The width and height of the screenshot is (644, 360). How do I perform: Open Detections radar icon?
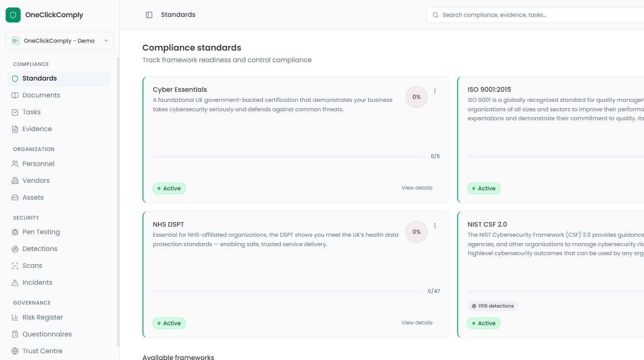15,249
